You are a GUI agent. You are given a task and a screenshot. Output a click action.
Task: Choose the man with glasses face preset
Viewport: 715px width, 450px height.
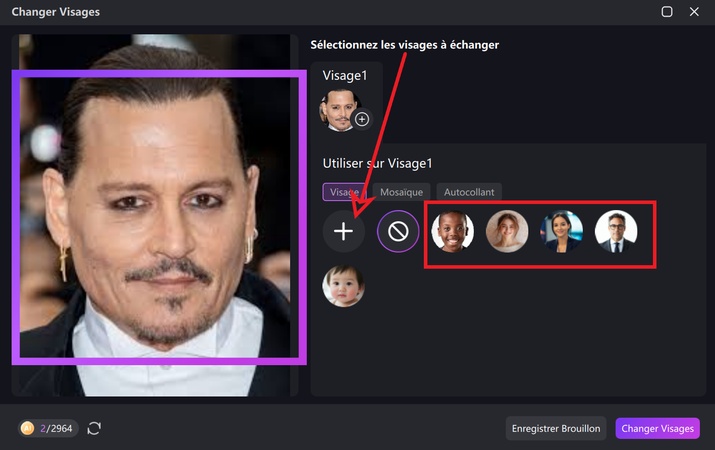tap(616, 231)
